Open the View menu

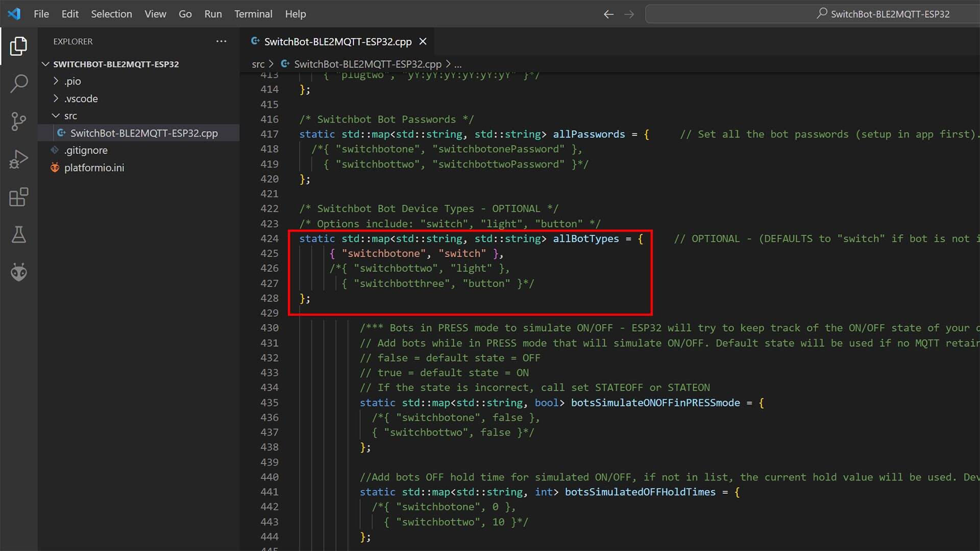click(x=155, y=14)
